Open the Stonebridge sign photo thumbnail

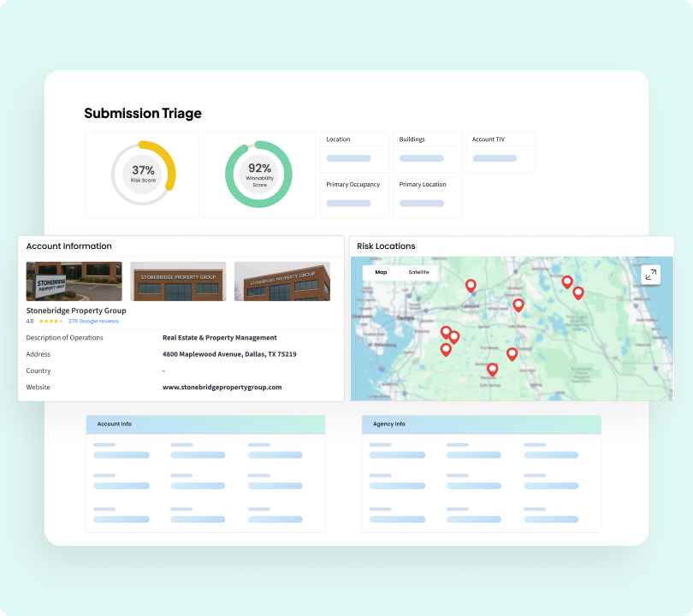point(74,281)
